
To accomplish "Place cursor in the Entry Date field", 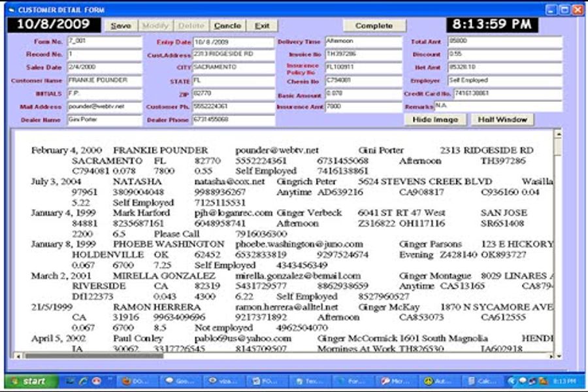I will tap(233, 42).
